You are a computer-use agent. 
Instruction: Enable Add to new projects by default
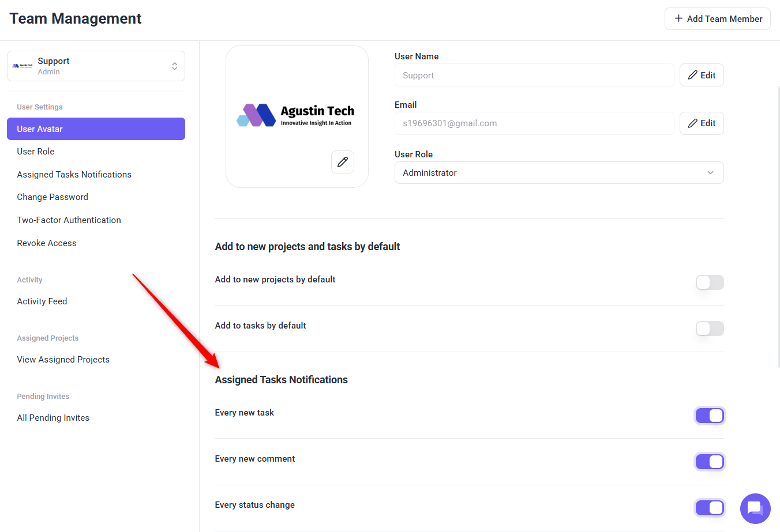[710, 282]
